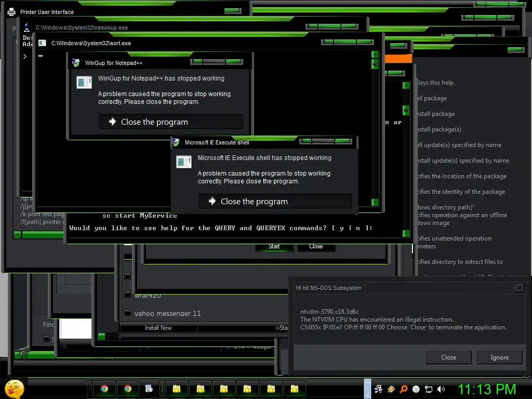Click the sc console scrollbar down arrow
Image resolution: width=532 pixels, height=399 pixels.
[406, 233]
